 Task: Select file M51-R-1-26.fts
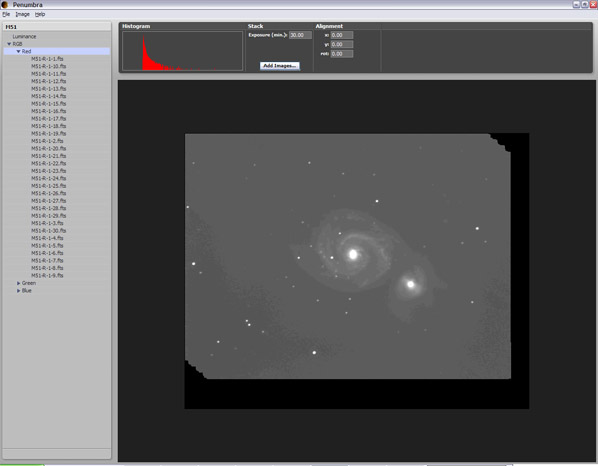48,193
